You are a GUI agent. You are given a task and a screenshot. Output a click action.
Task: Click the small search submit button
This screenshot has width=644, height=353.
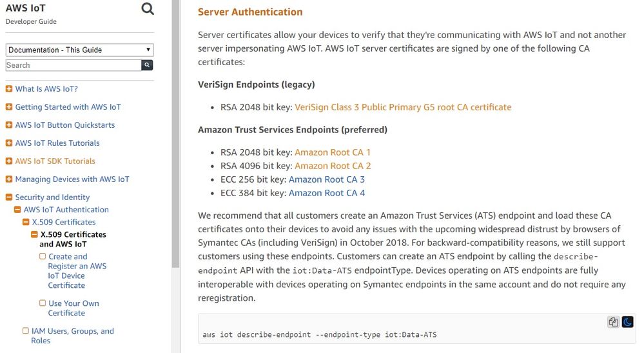[148, 65]
